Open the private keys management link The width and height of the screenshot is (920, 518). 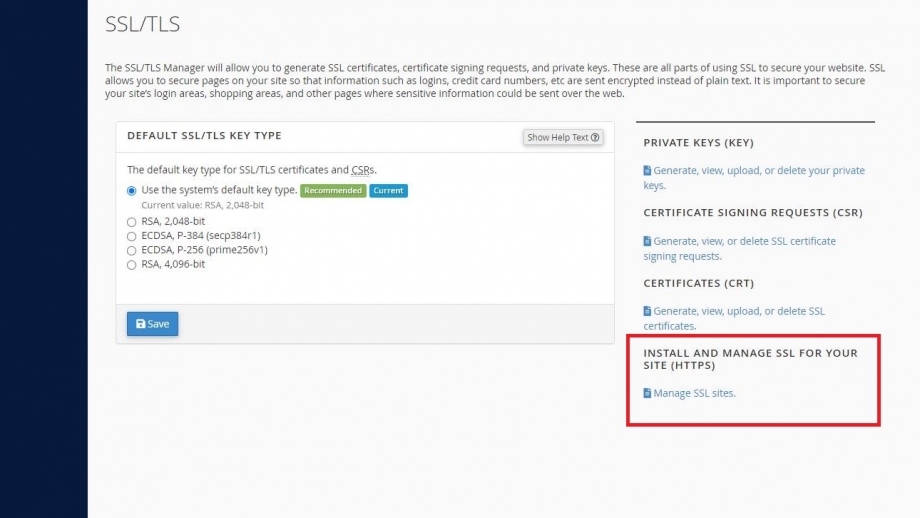754,177
